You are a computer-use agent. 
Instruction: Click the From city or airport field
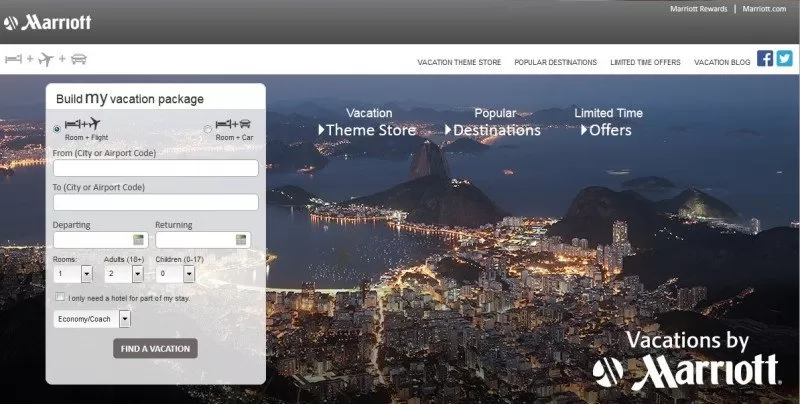[x=156, y=168]
